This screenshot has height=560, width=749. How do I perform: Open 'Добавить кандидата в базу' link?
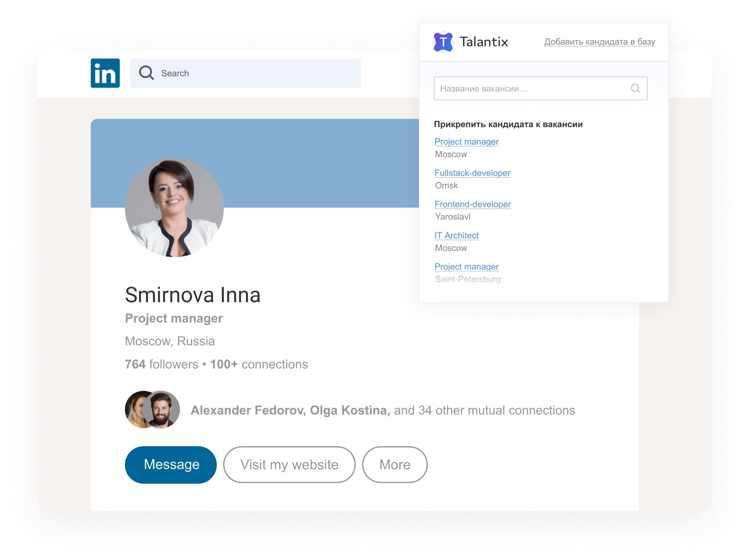599,41
